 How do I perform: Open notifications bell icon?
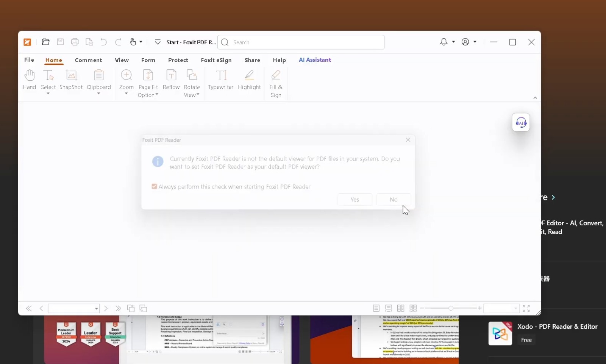tap(444, 42)
